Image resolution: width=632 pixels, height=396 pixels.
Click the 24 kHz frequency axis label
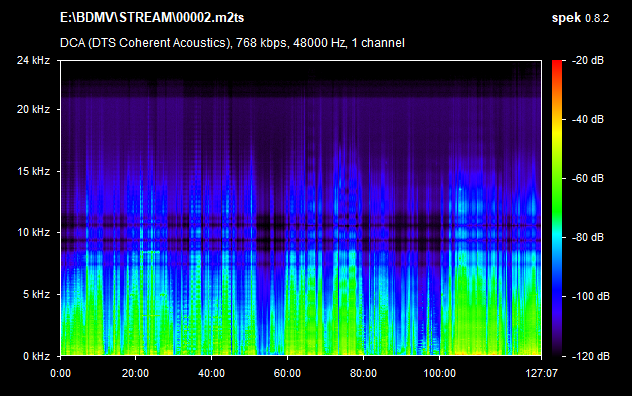(x=33, y=60)
